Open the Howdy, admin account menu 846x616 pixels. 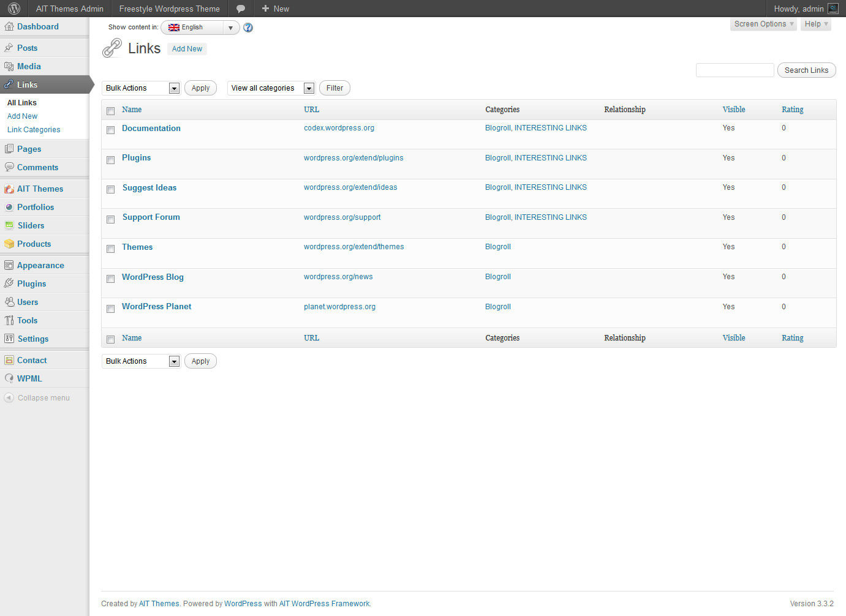806,9
